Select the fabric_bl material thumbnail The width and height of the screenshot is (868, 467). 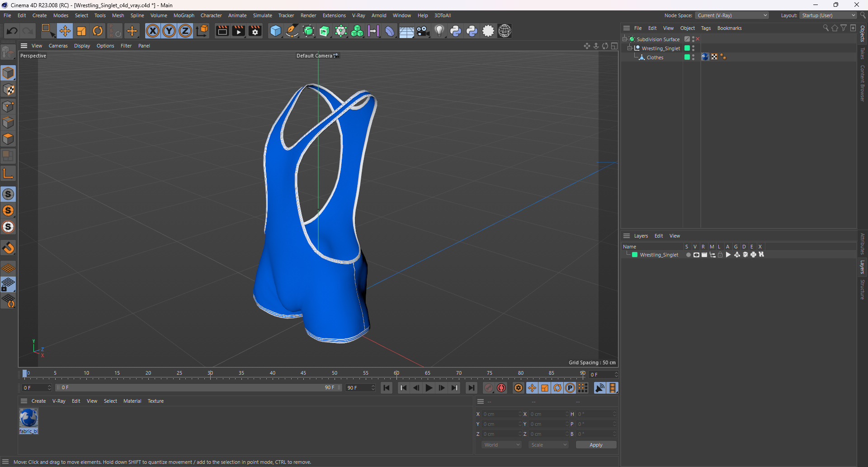pyautogui.click(x=28, y=418)
